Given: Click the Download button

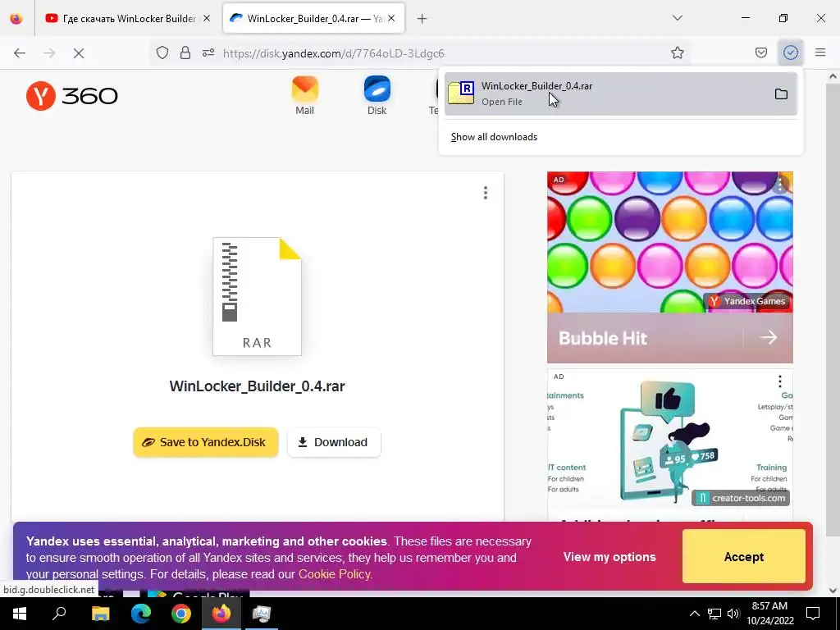Looking at the screenshot, I should tap(334, 442).
